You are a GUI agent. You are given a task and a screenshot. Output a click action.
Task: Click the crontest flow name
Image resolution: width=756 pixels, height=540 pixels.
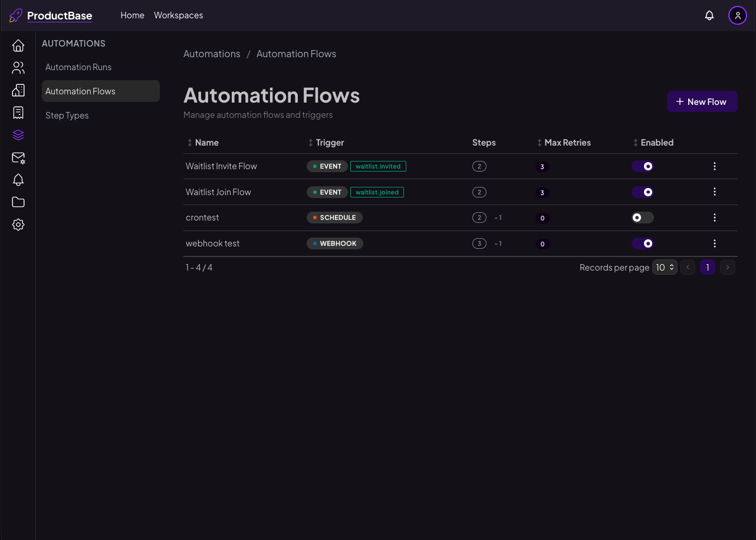pyautogui.click(x=202, y=218)
